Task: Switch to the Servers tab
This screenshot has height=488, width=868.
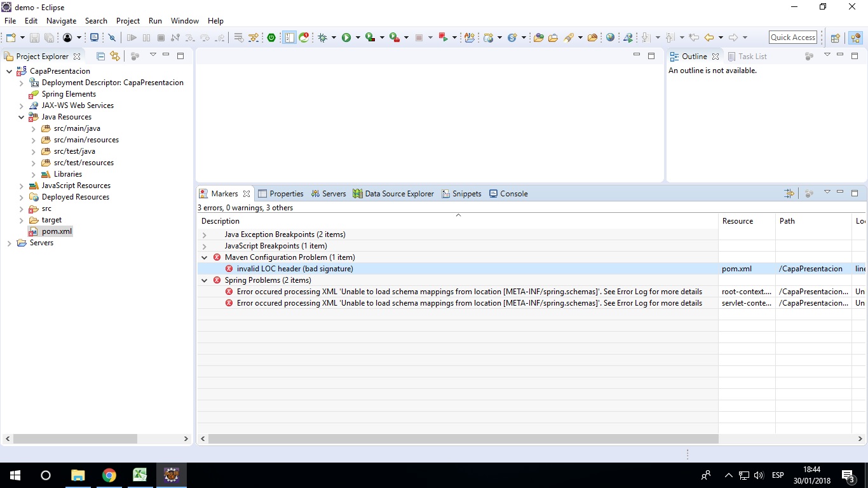Action: (x=327, y=194)
